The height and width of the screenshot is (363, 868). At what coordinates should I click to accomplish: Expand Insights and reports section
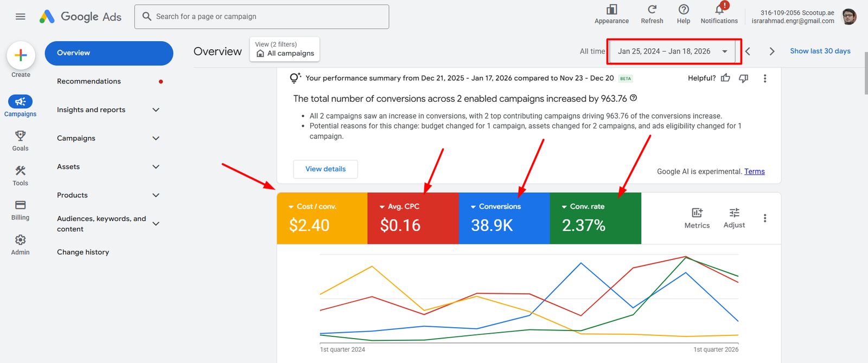[x=156, y=110]
